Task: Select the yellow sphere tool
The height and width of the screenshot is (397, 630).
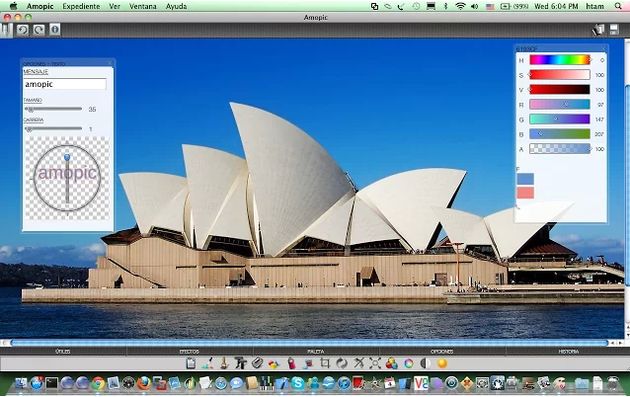Action: pyautogui.click(x=442, y=363)
